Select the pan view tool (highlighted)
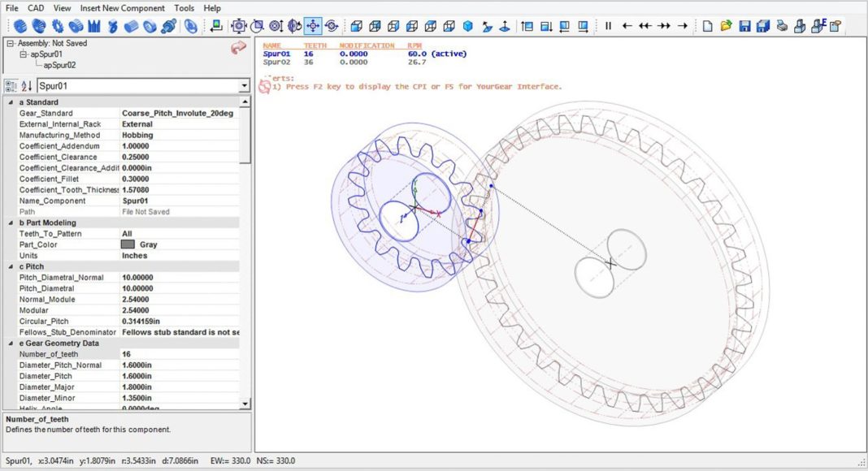 point(313,26)
